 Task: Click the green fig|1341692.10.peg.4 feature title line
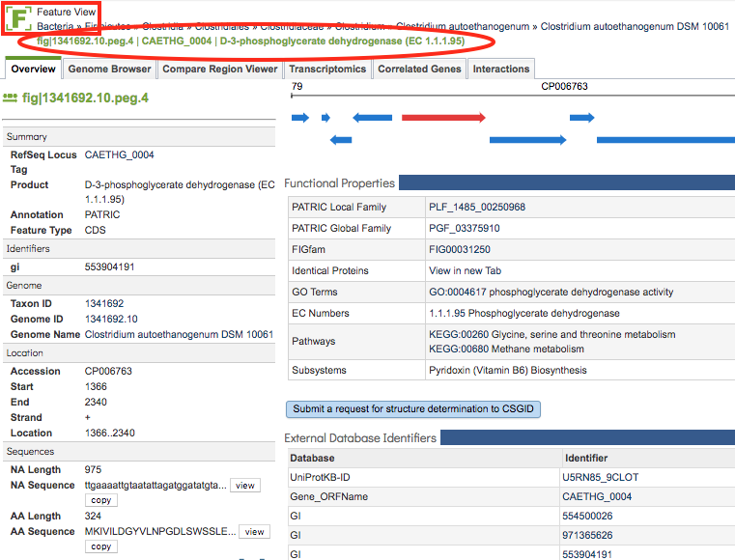251,41
